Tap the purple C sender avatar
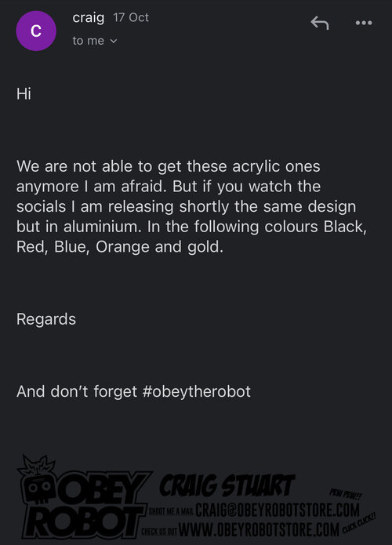 click(x=36, y=31)
